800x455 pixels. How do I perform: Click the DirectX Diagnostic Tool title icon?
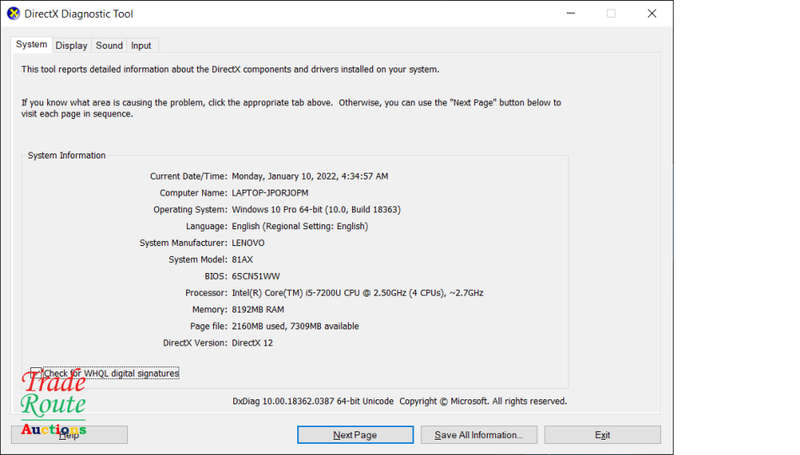point(13,14)
